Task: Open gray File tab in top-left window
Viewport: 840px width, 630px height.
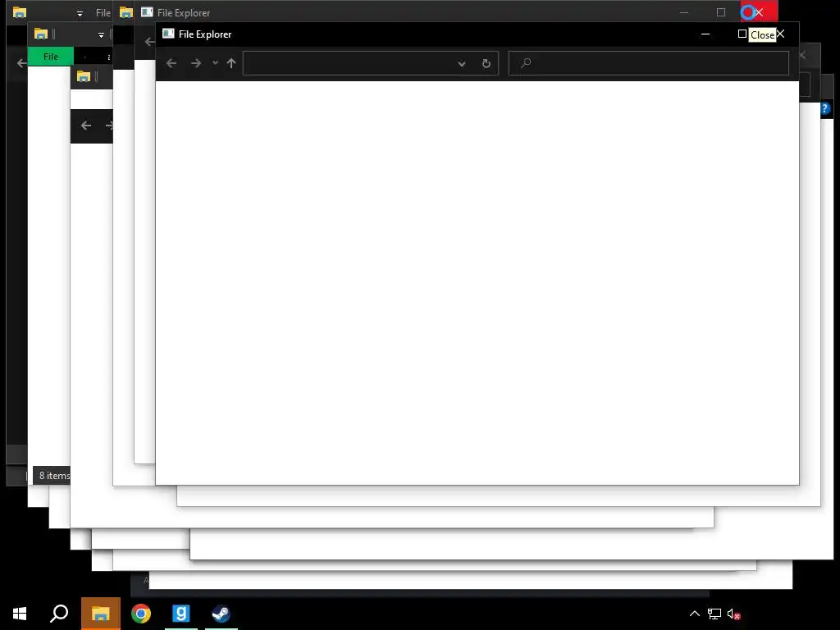Action: 103,13
